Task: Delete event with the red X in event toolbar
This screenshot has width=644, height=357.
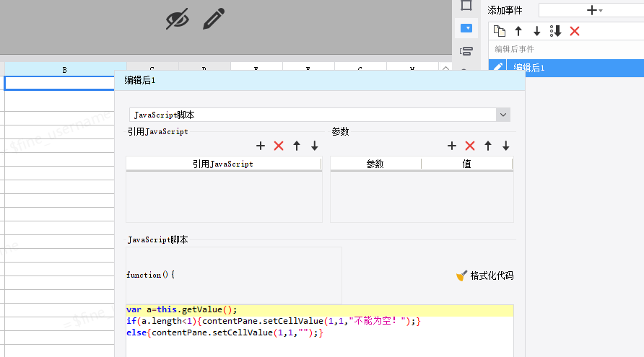Action: [x=575, y=31]
